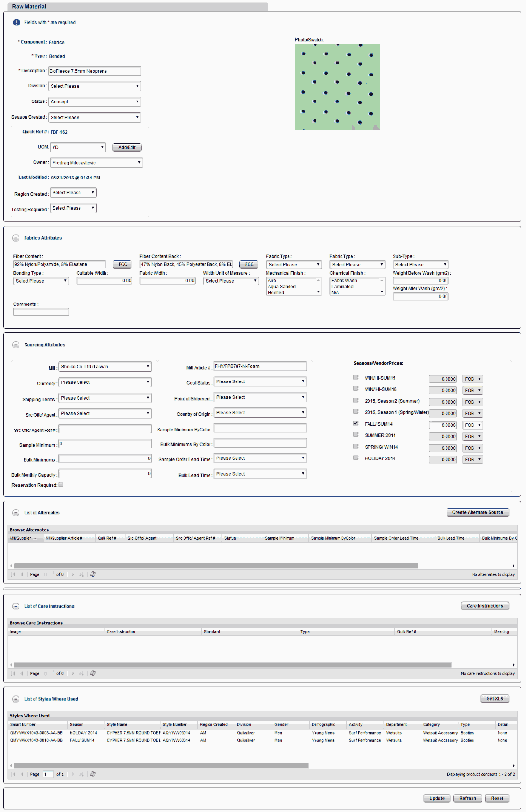
Task: Click right scroll arrow in Styles Where Used grid
Action: coord(514,766)
